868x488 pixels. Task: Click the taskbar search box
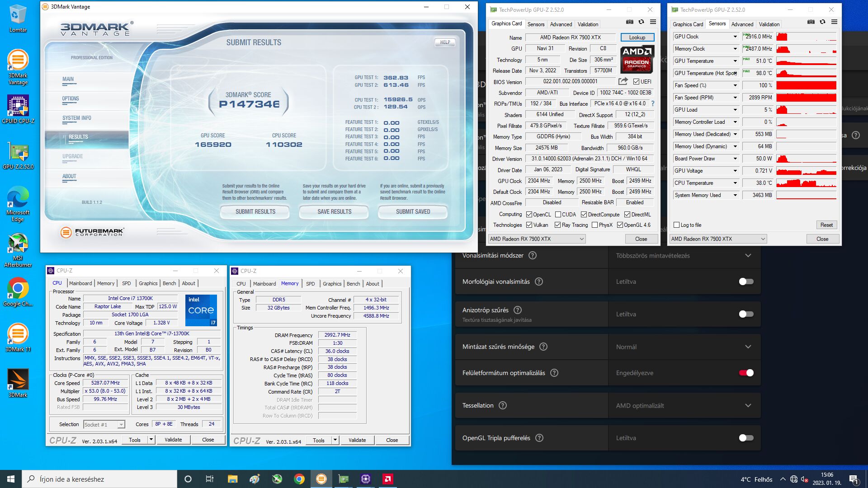coord(99,479)
